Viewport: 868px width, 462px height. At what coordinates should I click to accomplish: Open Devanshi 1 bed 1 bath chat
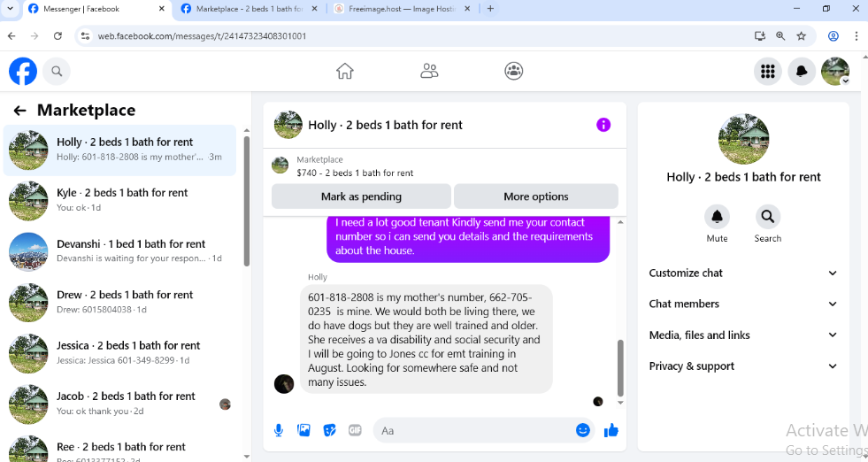119,251
